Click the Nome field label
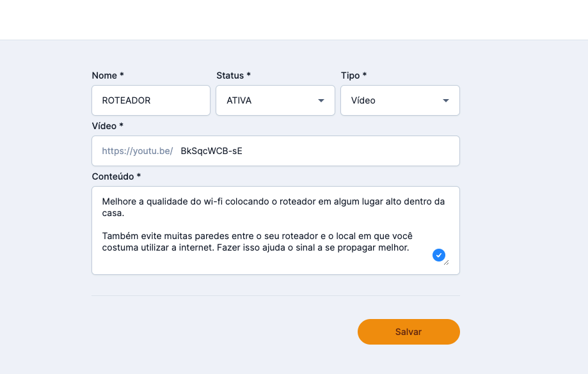This screenshot has height=374, width=588. pyautogui.click(x=107, y=75)
